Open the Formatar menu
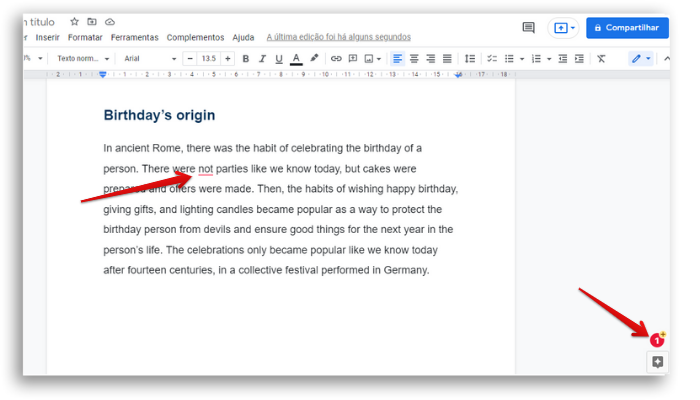The width and height of the screenshot is (700, 400). coord(85,38)
